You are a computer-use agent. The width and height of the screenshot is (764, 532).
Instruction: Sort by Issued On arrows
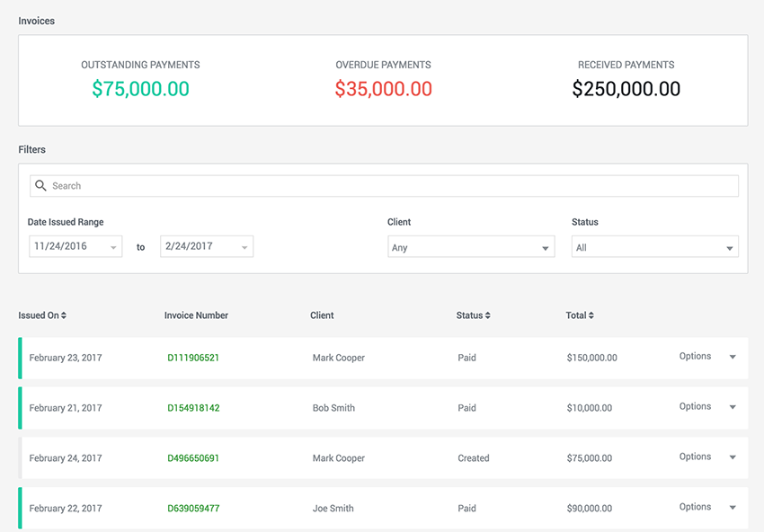pos(64,315)
